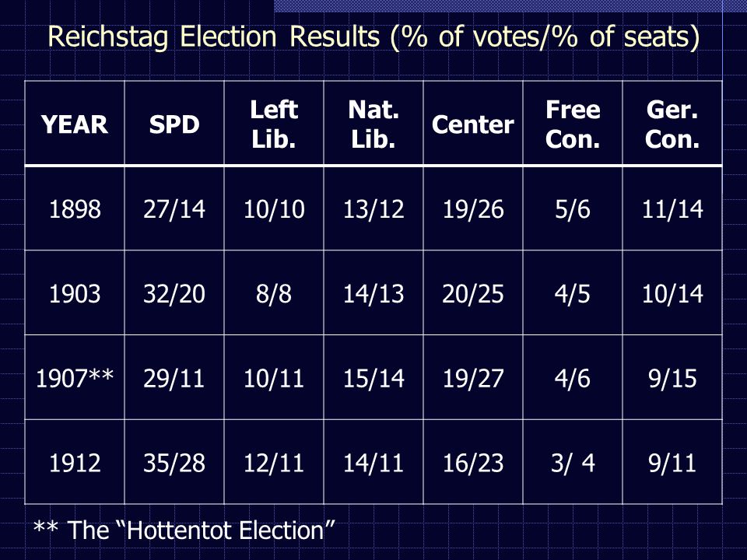Screen dimensions: 747x560
Task: Select the Nat. Lib. 14/13 cell
Action: (373, 293)
